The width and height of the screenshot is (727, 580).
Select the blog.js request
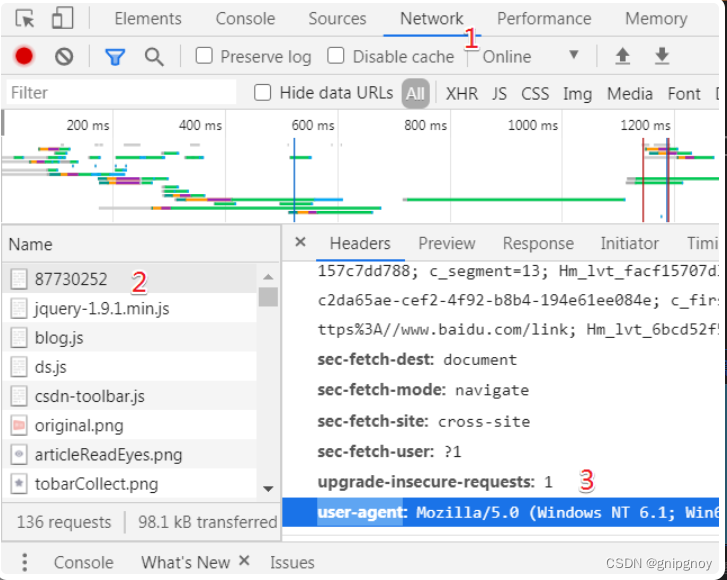coord(129,338)
